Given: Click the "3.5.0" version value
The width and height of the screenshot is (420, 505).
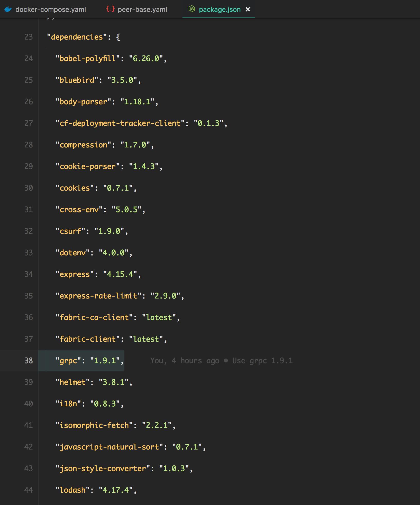Looking at the screenshot, I should (122, 80).
